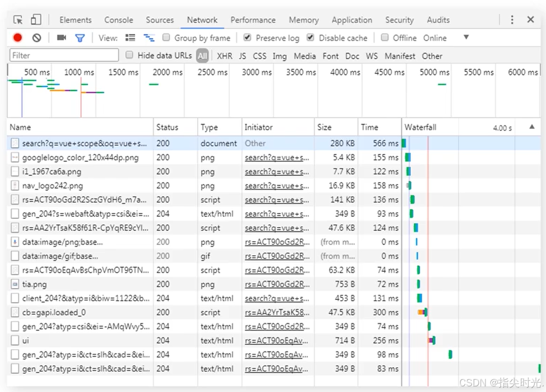
Task: Toggle the filter funnel icon
Action: [x=80, y=38]
